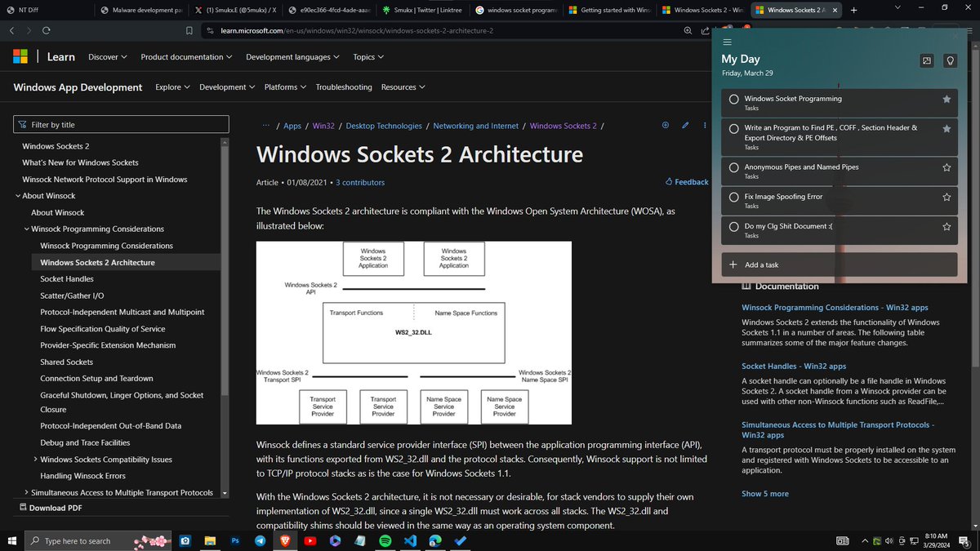Expand Windows Sockets Compatibility Issues node
The height and width of the screenshot is (551, 980).
click(36, 460)
